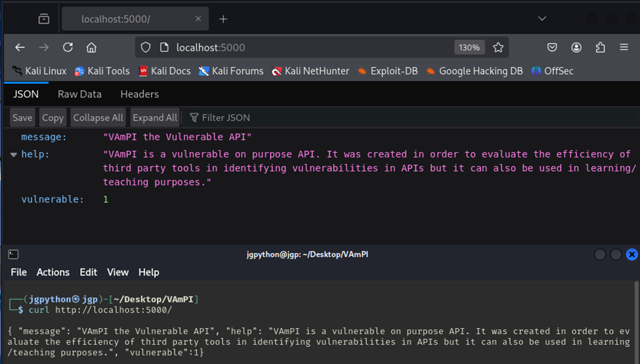Screen dimensions: 640x364
Task: Open the Exploit-DB bookmark
Action: pos(387,71)
